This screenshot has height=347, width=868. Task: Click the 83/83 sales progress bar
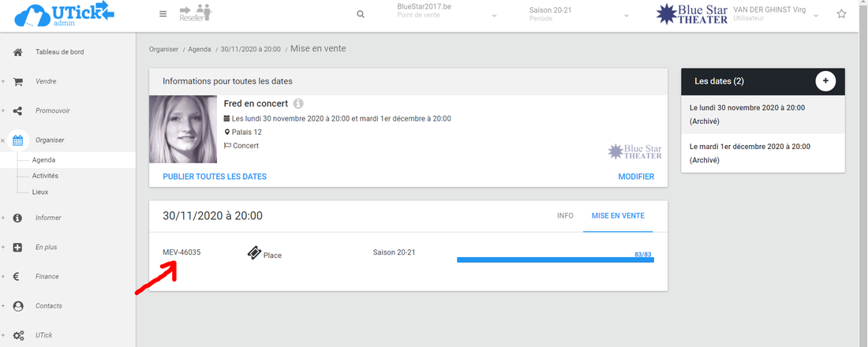[555, 259]
